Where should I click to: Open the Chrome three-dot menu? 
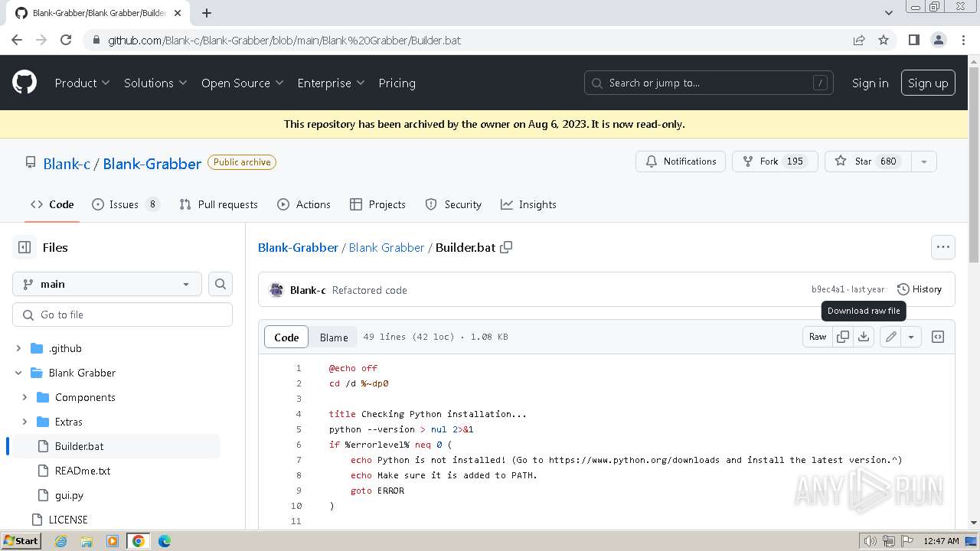pyautogui.click(x=962, y=40)
